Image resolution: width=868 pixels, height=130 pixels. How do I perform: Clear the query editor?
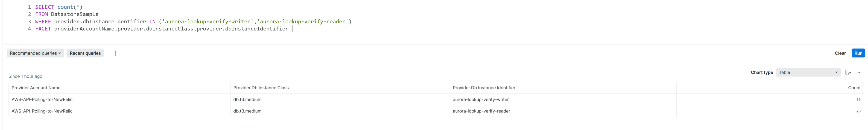coord(840,53)
